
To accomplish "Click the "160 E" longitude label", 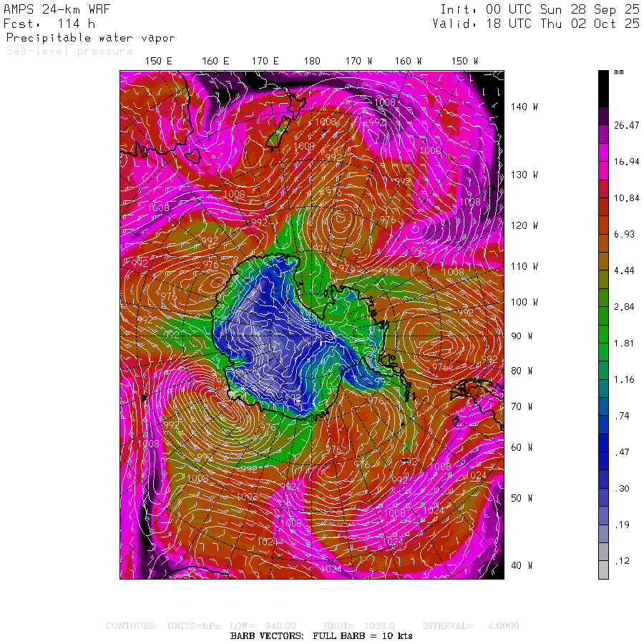I will (215, 62).
